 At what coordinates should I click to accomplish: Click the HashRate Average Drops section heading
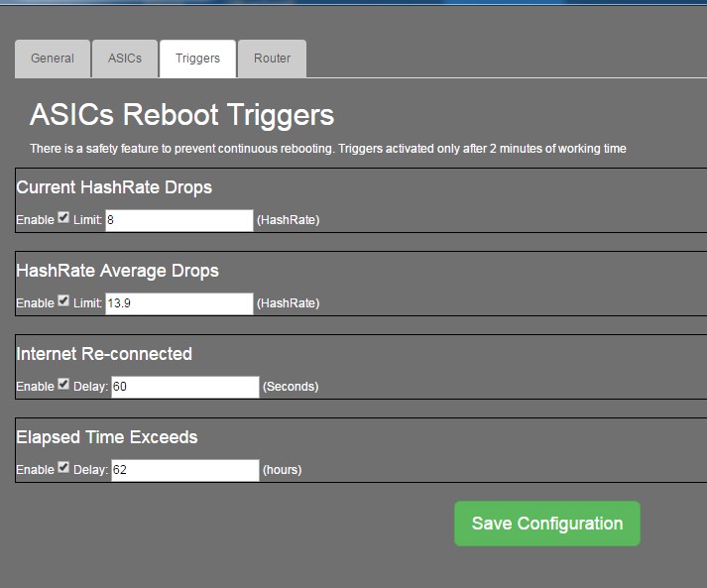coord(117,271)
